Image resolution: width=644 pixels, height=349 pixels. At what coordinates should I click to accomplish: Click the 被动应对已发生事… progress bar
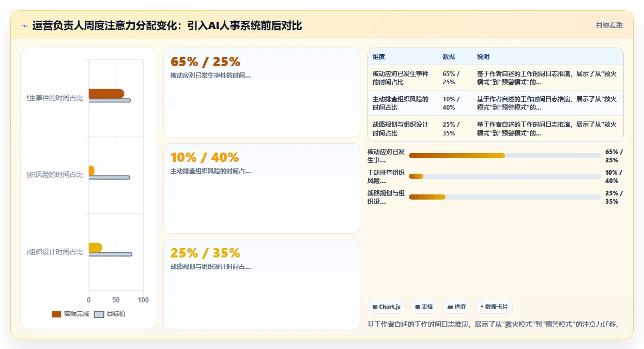[504, 156]
